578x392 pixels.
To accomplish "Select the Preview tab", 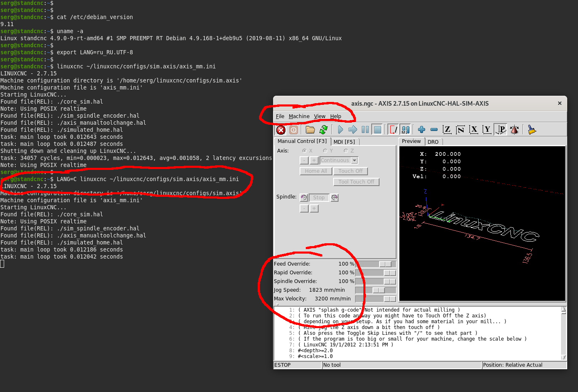I will pos(411,141).
